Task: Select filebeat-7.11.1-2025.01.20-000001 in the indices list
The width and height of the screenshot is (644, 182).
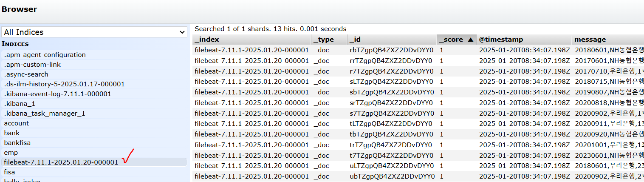Action: (61, 162)
